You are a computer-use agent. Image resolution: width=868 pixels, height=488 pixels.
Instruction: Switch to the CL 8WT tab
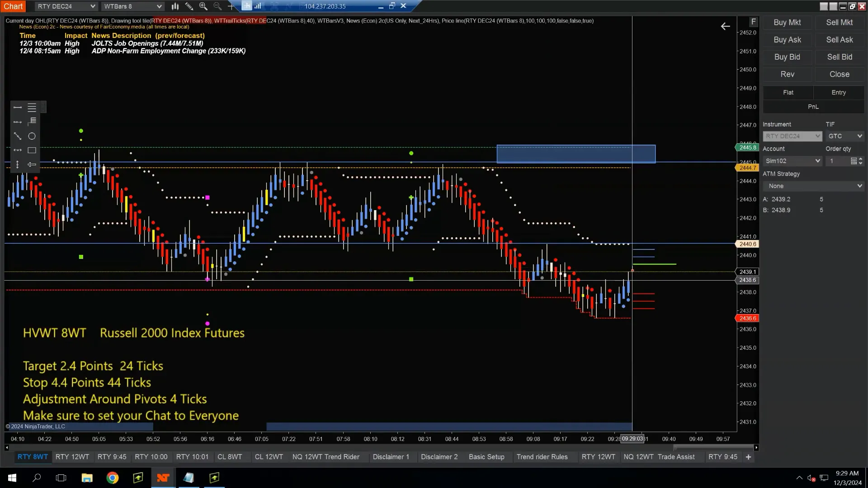tap(230, 457)
